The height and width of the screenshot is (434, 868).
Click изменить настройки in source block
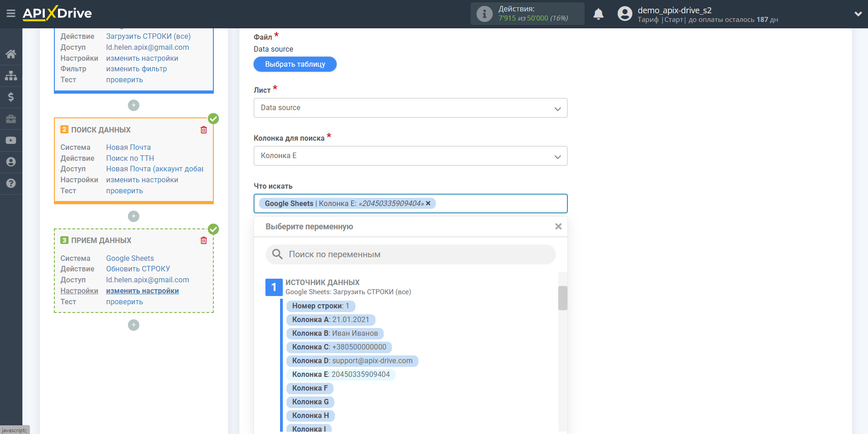pyautogui.click(x=142, y=58)
